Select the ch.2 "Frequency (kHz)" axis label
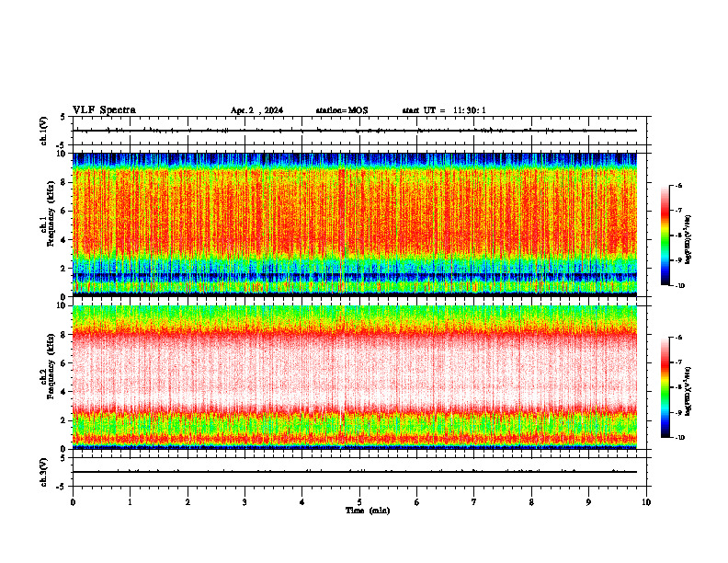The image size is (728, 563). pos(51,366)
